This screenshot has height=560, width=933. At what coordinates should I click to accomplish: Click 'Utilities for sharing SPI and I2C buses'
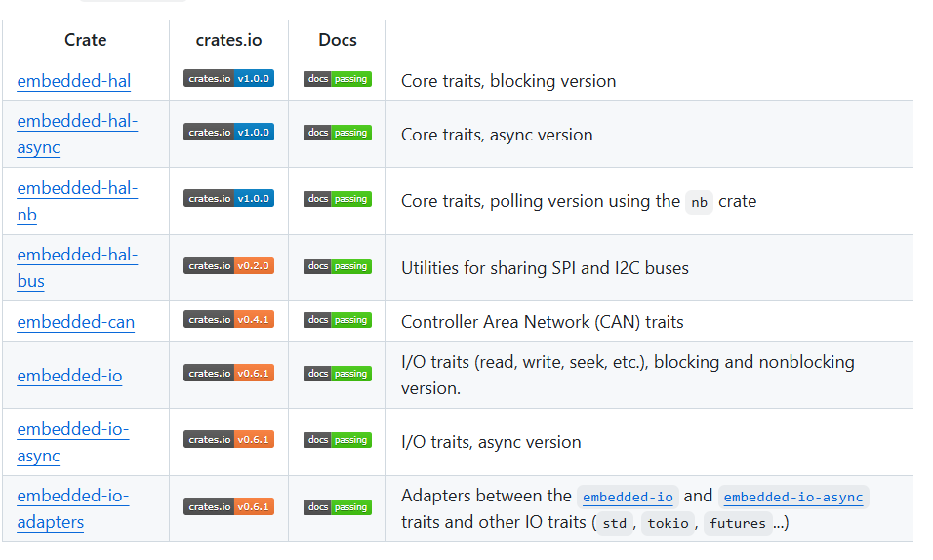coord(545,268)
